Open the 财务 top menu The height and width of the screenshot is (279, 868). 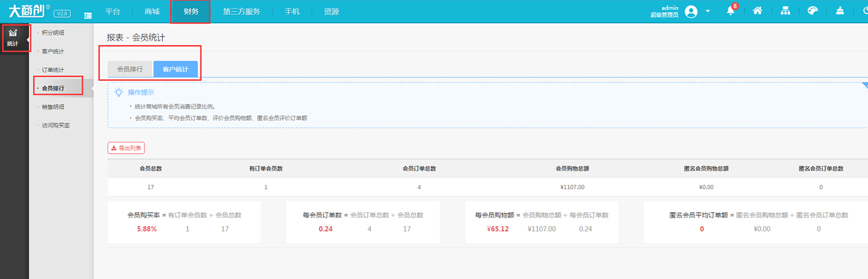coord(191,12)
